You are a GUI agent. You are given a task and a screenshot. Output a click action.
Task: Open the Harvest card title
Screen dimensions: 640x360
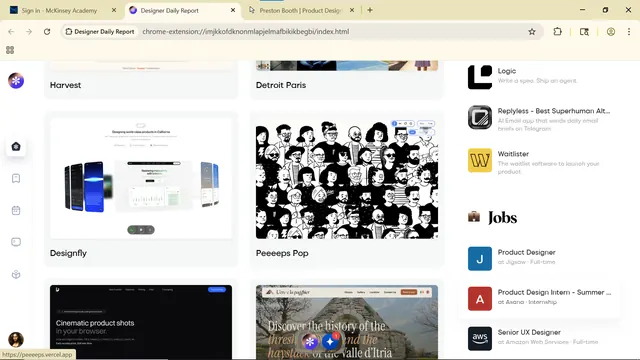pyautogui.click(x=65, y=85)
